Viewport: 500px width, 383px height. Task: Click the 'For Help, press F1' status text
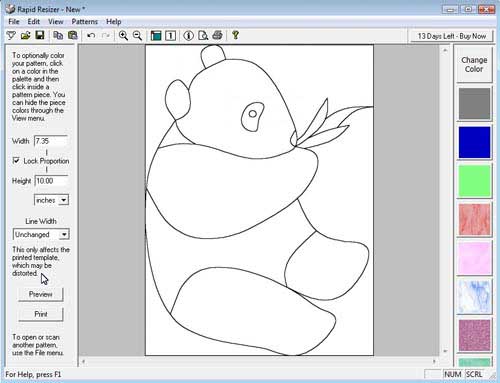coord(33,374)
